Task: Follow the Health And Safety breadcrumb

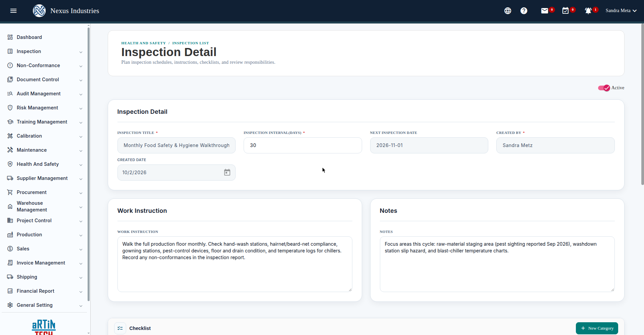Action: pyautogui.click(x=144, y=43)
